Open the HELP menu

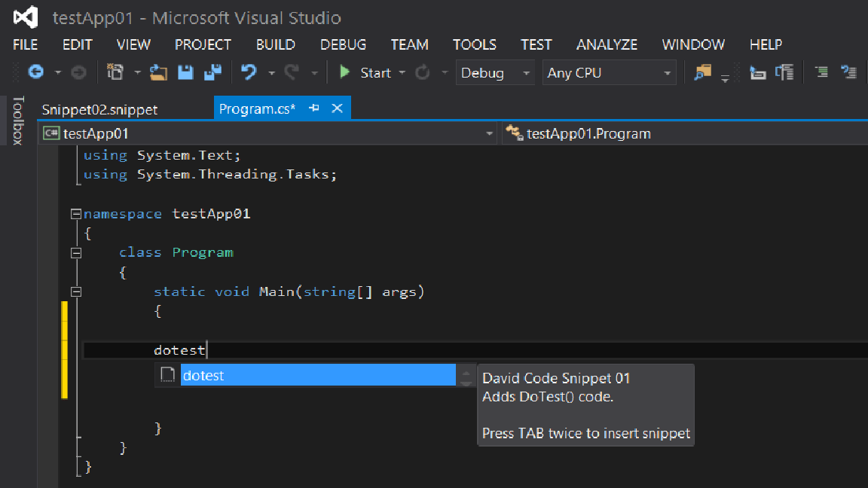[766, 44]
